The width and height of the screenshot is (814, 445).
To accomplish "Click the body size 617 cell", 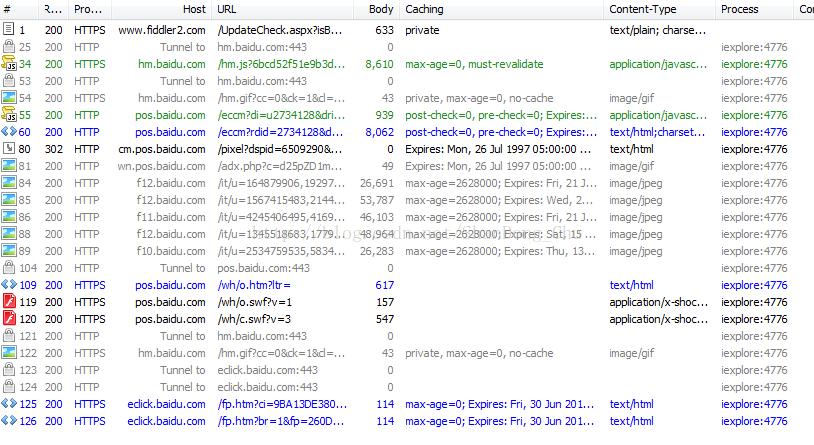I will [x=385, y=285].
